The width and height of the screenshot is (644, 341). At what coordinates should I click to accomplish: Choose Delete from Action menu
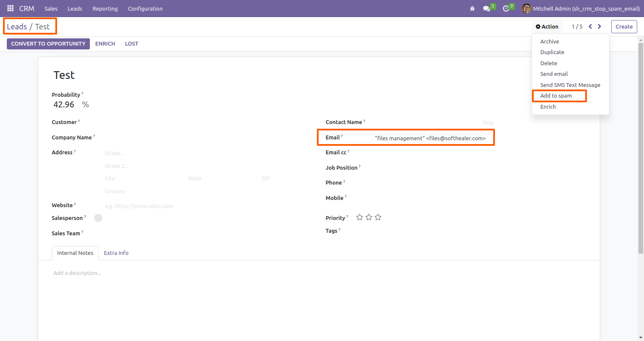(549, 63)
